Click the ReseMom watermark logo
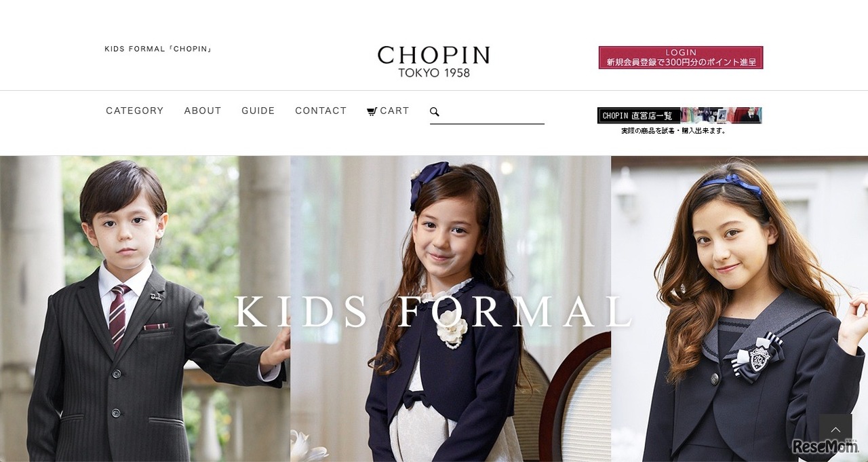Screen dimensions: 868x462 point(826,446)
